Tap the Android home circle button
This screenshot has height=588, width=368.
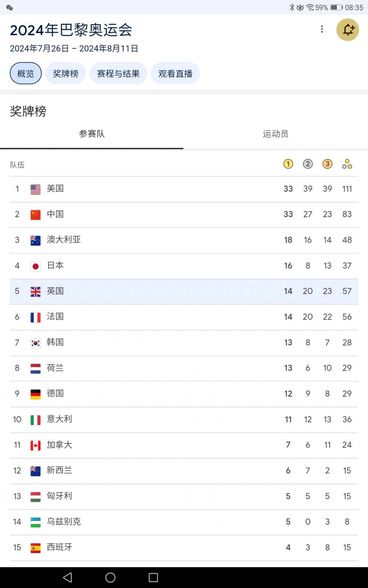(x=110, y=577)
